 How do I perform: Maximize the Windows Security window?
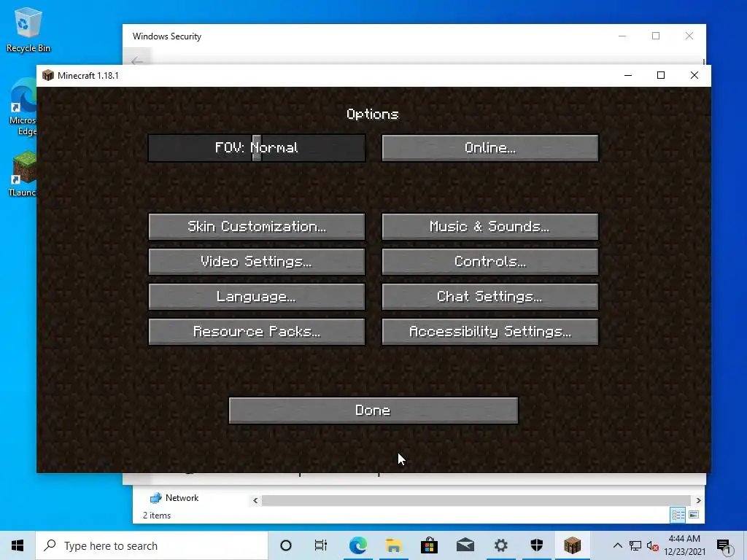tap(656, 36)
